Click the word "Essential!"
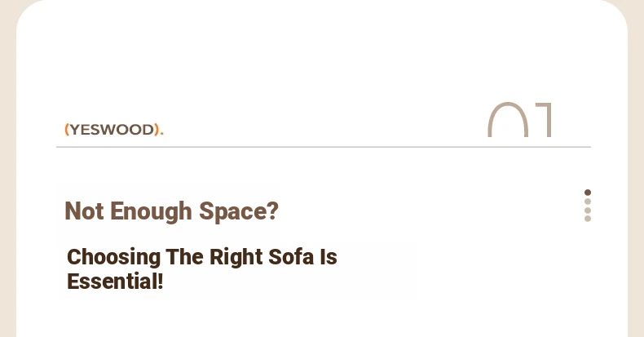The width and height of the screenshot is (644, 337). 115,282
